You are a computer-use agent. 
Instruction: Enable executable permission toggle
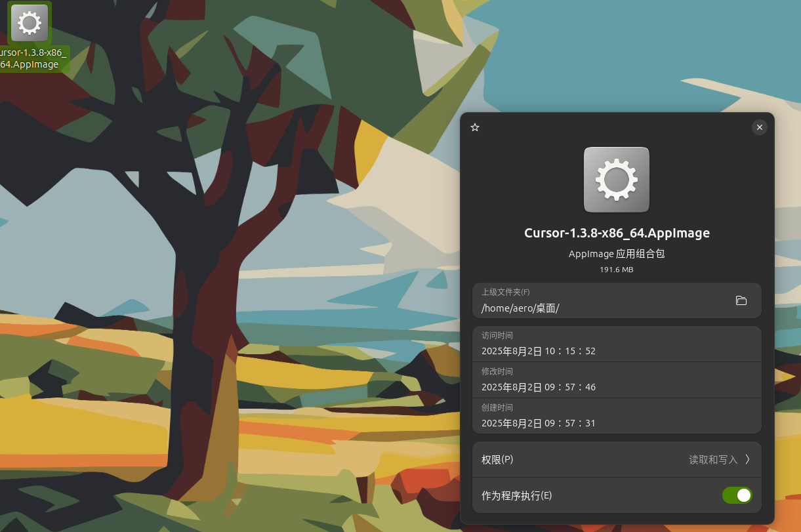coord(737,495)
